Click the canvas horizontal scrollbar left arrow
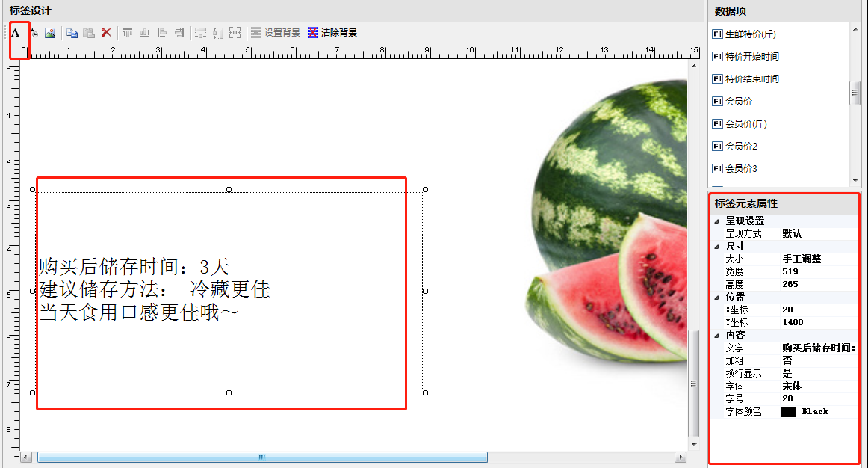Viewport: 868px width, 468px height. [x=26, y=457]
